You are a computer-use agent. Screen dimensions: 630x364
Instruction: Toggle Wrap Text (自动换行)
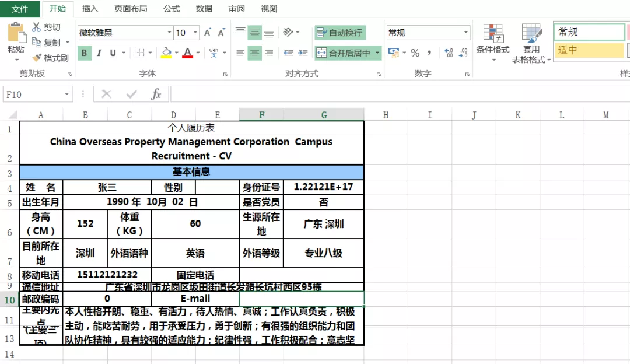point(340,33)
